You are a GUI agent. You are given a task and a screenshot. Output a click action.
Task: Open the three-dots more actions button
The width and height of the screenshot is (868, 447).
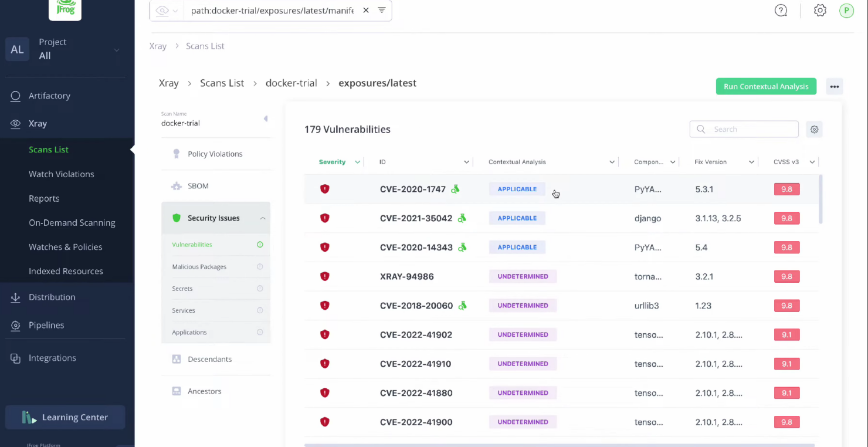pyautogui.click(x=835, y=86)
